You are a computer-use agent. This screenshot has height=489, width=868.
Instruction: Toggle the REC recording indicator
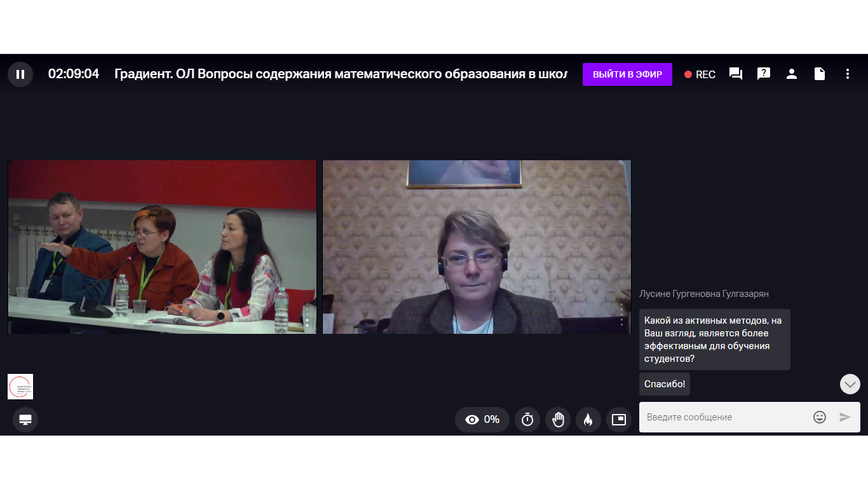click(700, 74)
